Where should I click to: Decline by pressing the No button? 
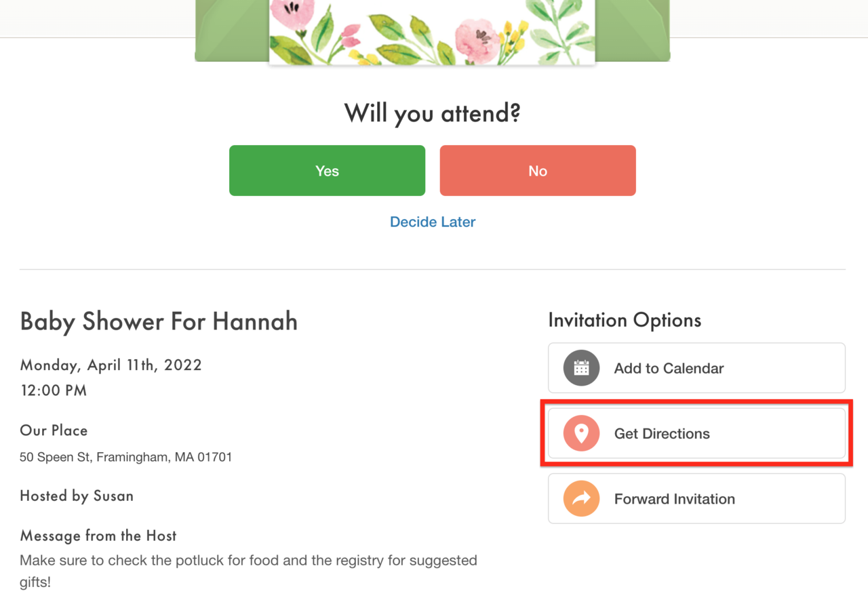(538, 171)
